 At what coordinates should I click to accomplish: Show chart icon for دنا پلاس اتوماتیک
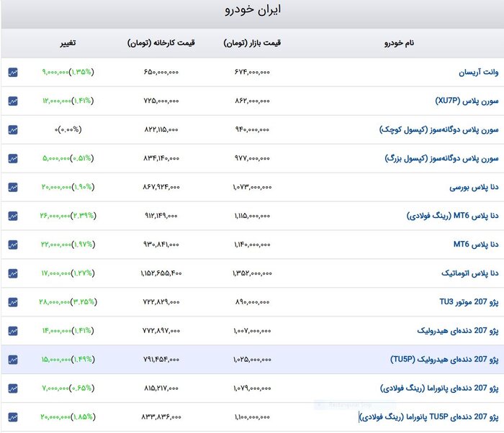(x=13, y=273)
